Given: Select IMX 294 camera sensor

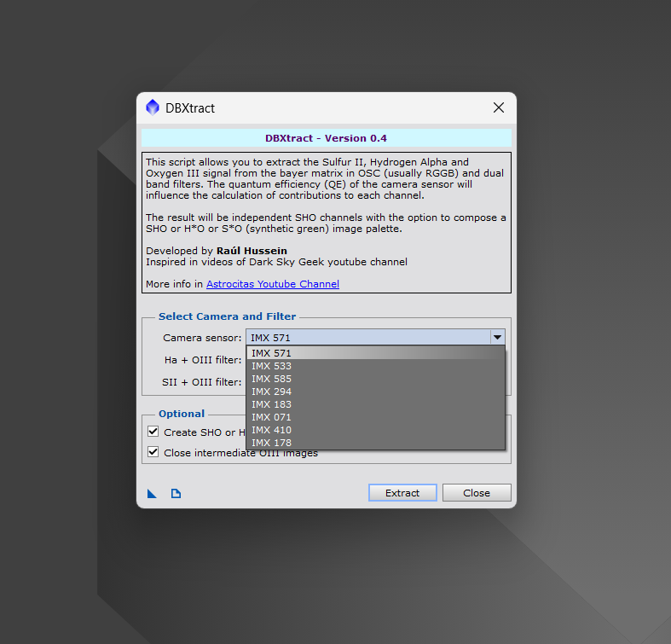Looking at the screenshot, I should [272, 392].
